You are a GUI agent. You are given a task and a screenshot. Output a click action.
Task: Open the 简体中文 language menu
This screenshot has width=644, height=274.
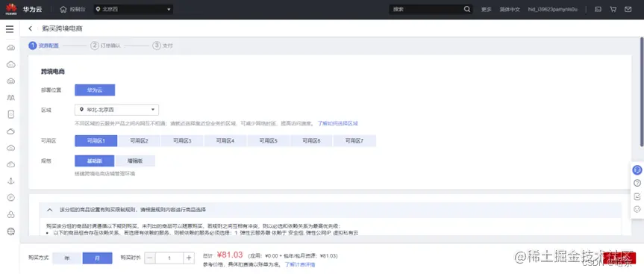pos(509,9)
